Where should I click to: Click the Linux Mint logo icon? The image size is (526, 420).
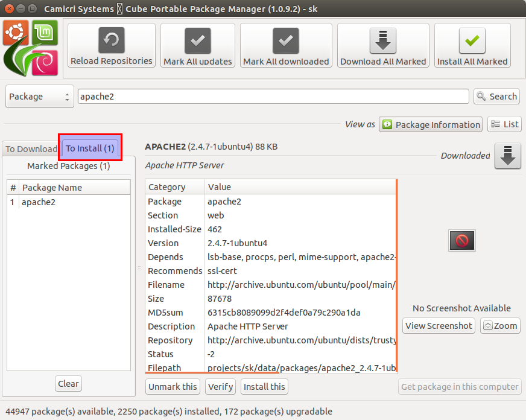tap(45, 32)
